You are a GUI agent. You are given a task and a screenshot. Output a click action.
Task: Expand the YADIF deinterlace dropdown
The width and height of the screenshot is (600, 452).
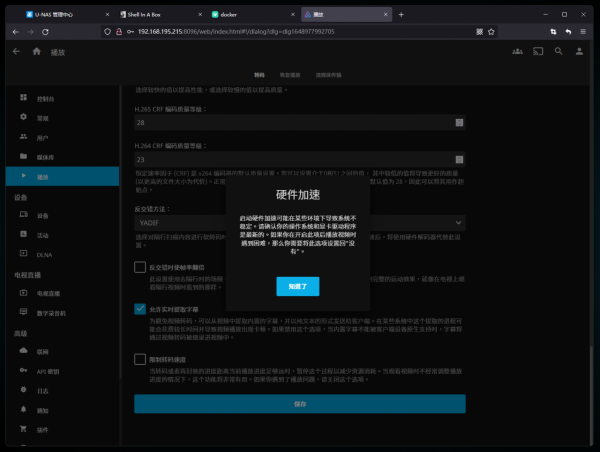tap(300, 223)
